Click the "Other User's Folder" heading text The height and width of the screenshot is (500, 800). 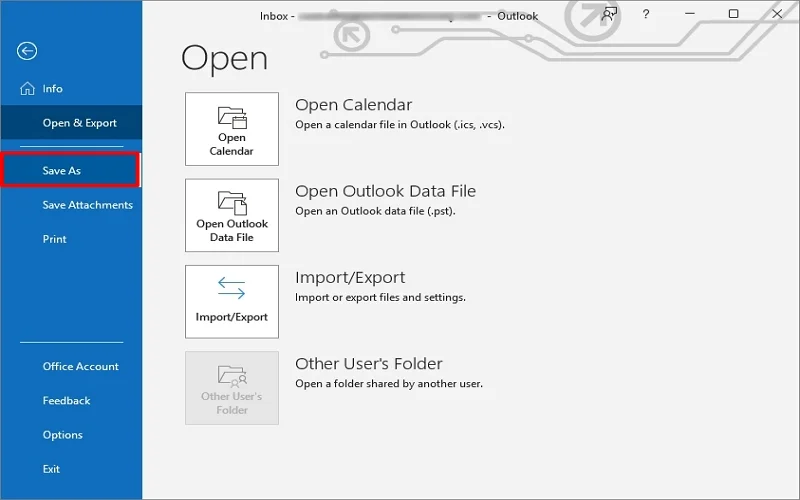pos(369,364)
